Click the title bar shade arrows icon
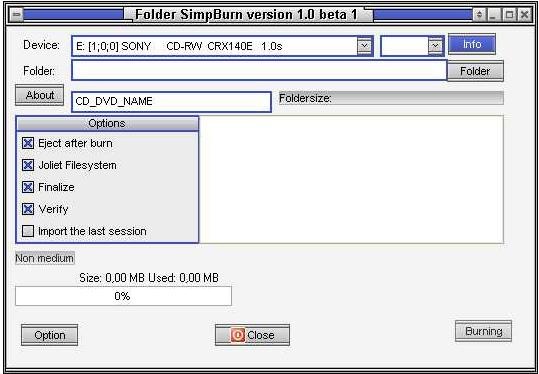This screenshot has height=374, width=539. (x=480, y=15)
